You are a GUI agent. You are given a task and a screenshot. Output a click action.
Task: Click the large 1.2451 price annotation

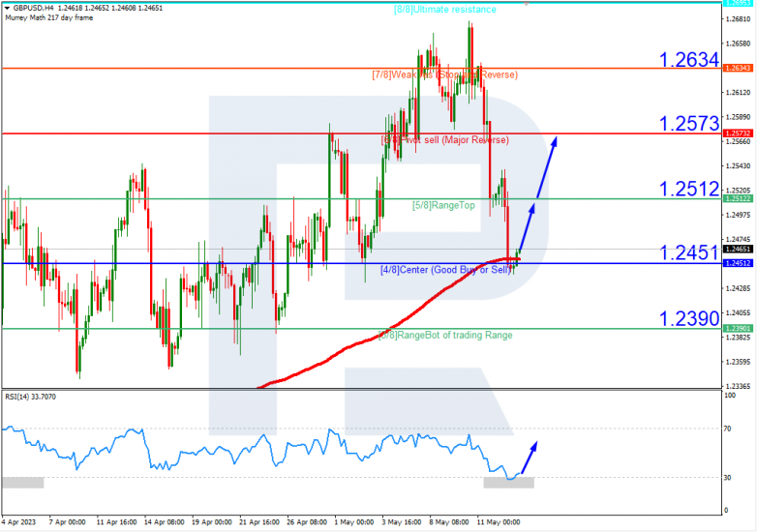(x=689, y=253)
